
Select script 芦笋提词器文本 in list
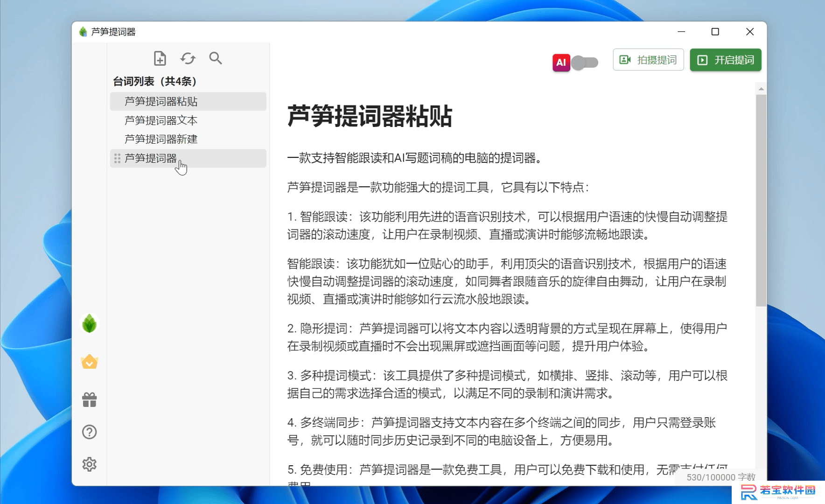(x=188, y=120)
